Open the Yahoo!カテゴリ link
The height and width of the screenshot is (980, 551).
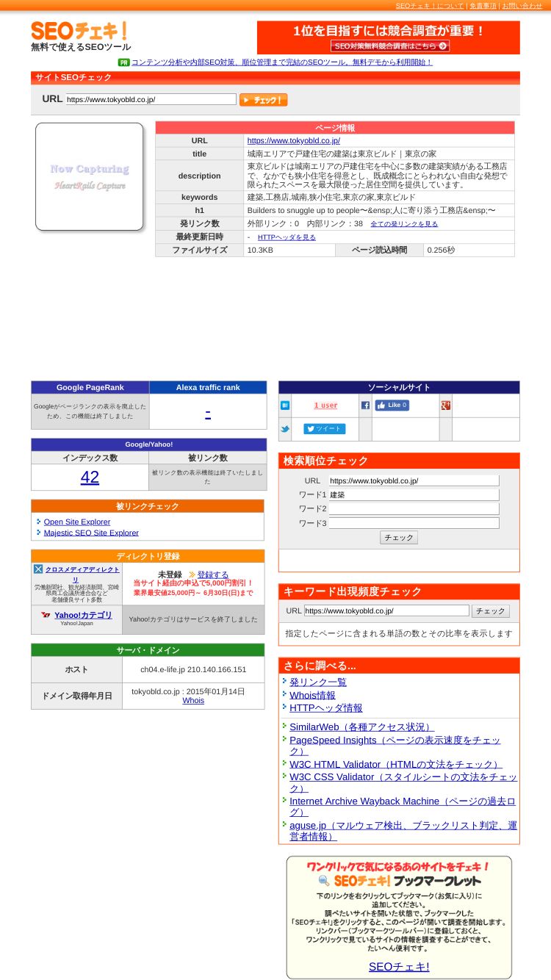[83, 615]
